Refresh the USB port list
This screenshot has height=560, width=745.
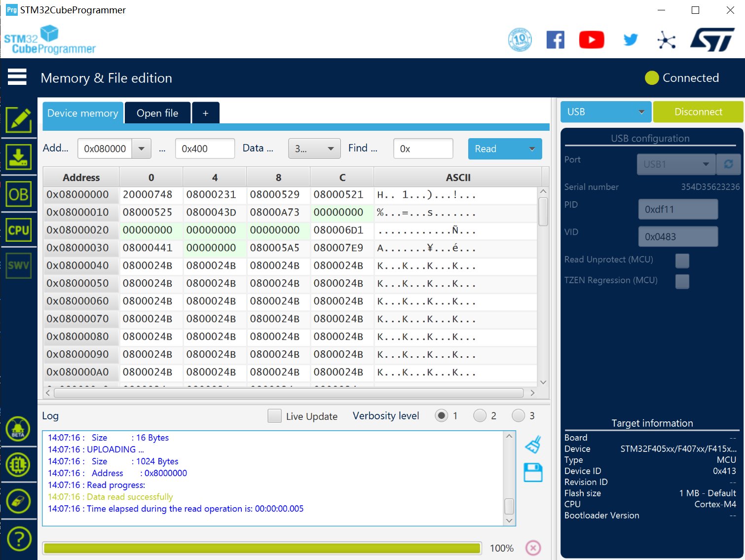click(728, 164)
